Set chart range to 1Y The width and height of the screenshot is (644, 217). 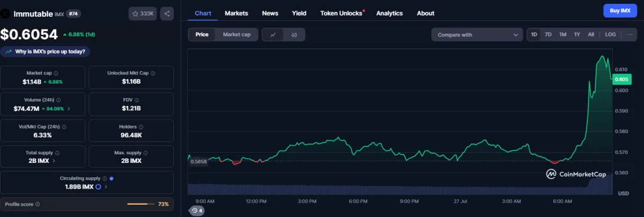(x=577, y=34)
